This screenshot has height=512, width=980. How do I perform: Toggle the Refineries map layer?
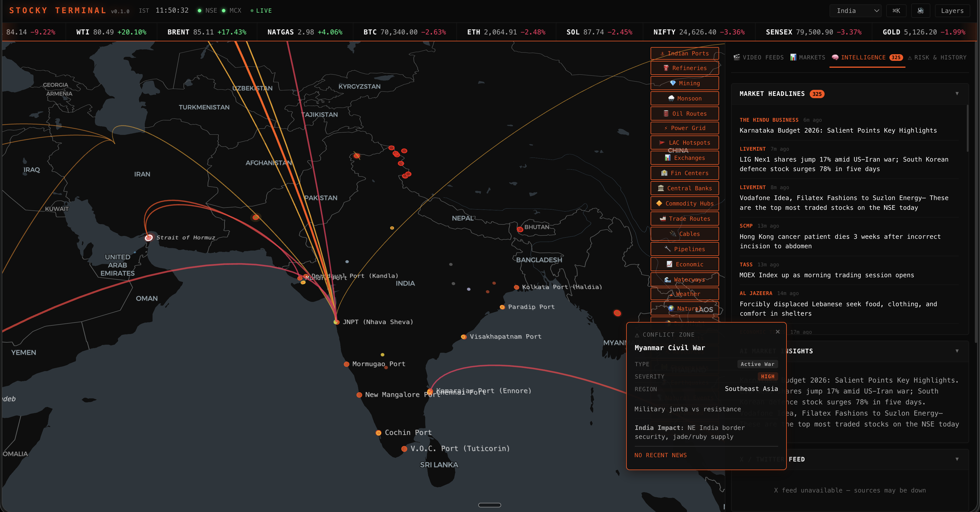(684, 68)
